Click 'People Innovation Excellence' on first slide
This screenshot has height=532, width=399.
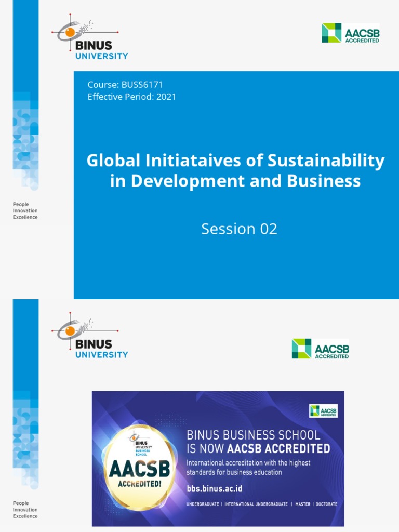pos(25,211)
